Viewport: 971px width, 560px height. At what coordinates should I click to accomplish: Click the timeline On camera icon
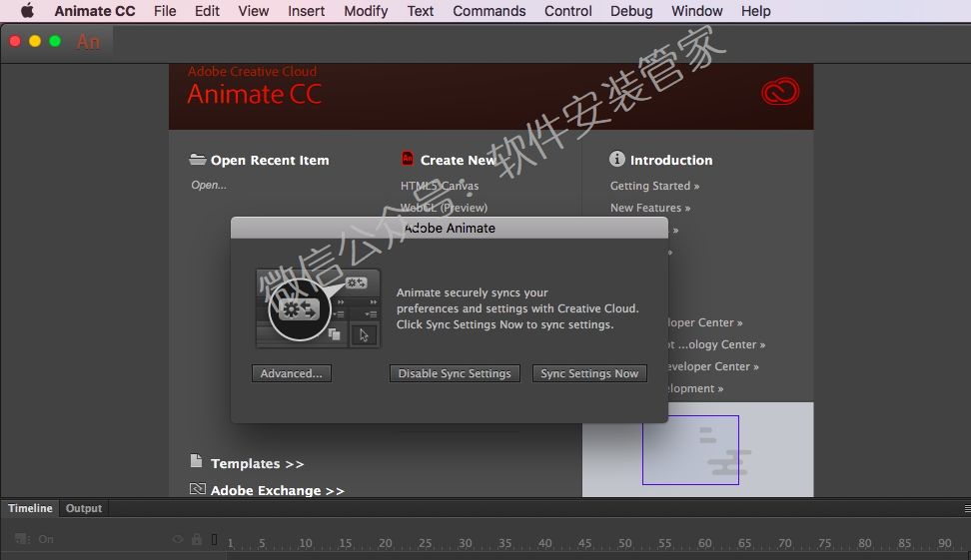(x=22, y=539)
